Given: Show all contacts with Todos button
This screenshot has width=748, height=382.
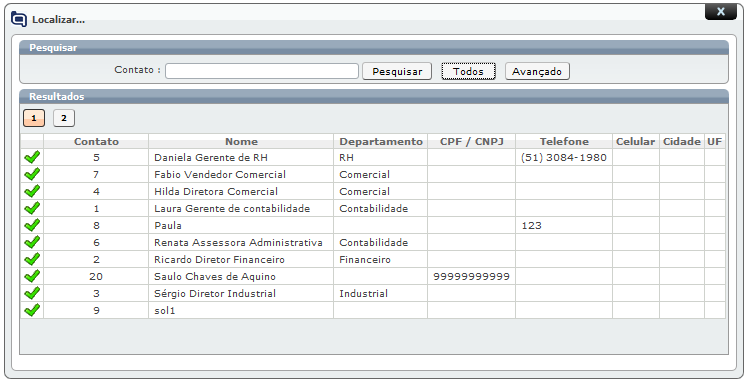Looking at the screenshot, I should (468, 72).
